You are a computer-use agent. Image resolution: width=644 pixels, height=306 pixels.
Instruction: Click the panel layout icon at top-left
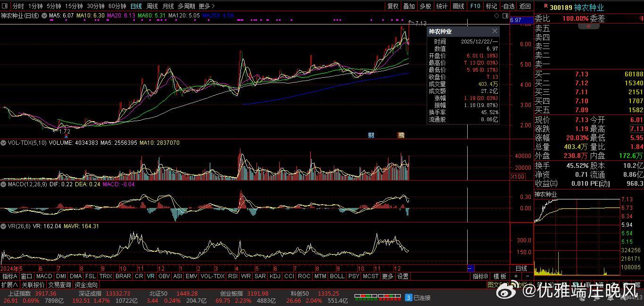click(6, 6)
